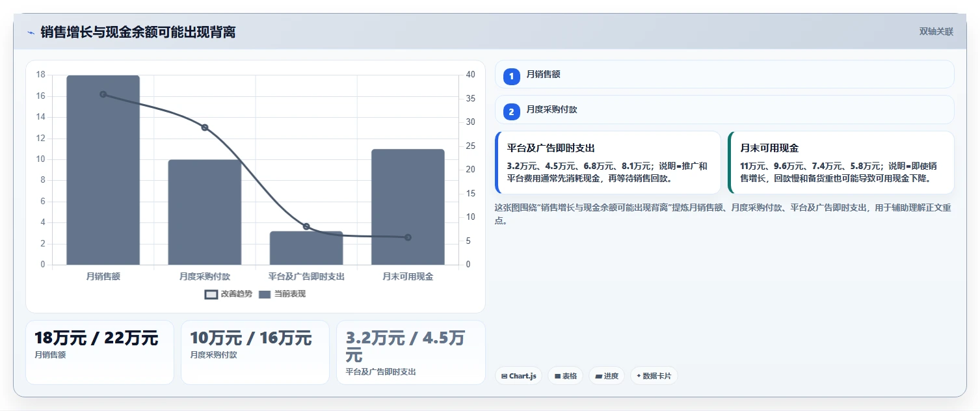This screenshot has height=411, width=980.
Task: Click the 表格 tag text
Action: [570, 377]
